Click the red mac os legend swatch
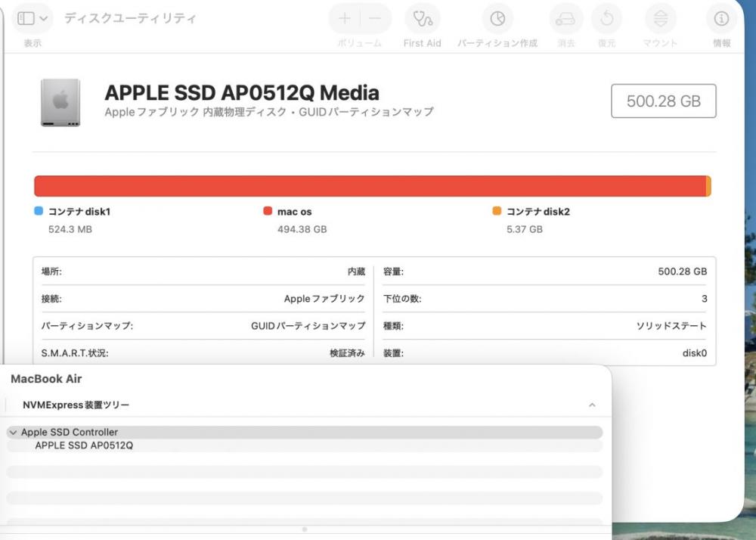This screenshot has width=756, height=540. 268,212
